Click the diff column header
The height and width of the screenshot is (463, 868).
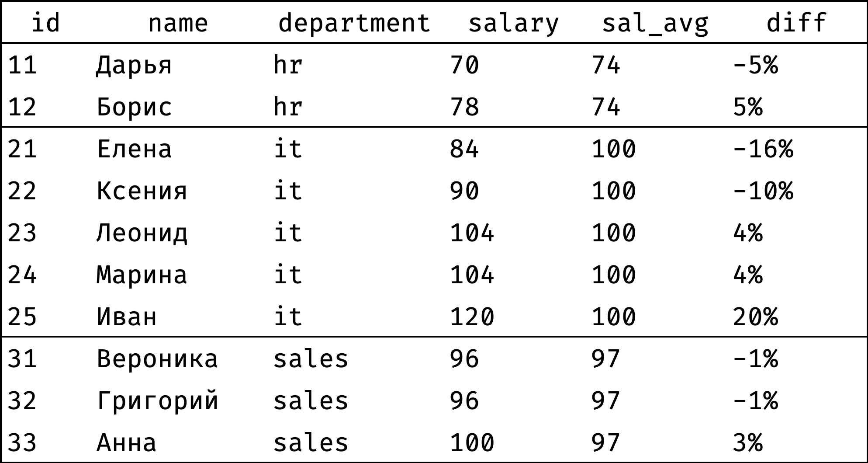pos(796,23)
